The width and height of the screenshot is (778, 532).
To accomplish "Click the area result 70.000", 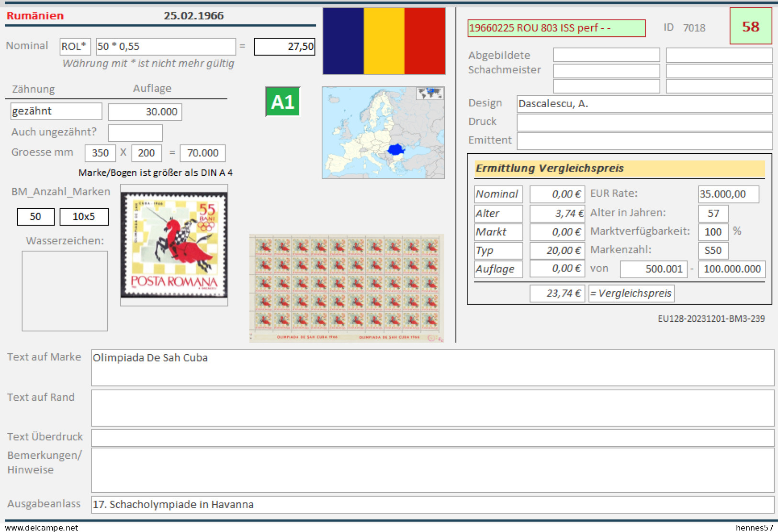I will pos(203,153).
